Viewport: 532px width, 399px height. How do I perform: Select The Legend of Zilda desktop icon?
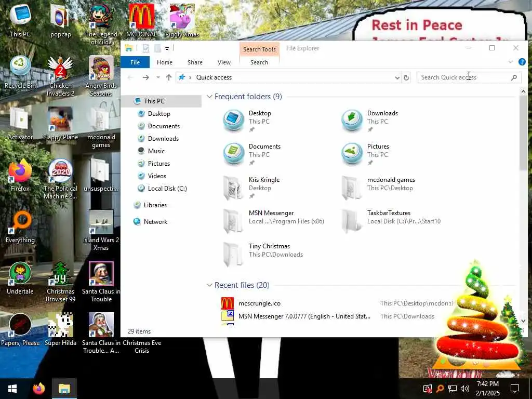pyautogui.click(x=101, y=24)
